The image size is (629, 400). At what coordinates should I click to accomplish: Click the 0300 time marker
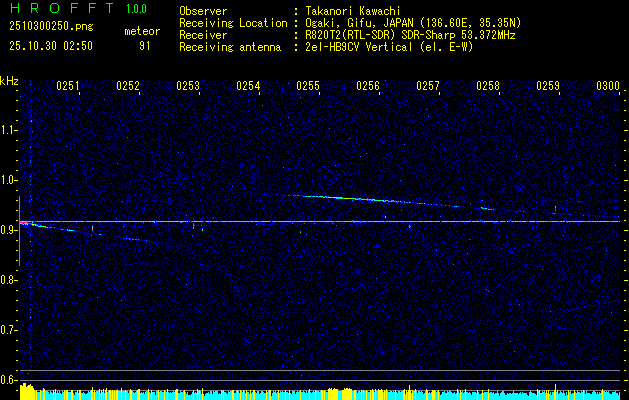point(608,87)
